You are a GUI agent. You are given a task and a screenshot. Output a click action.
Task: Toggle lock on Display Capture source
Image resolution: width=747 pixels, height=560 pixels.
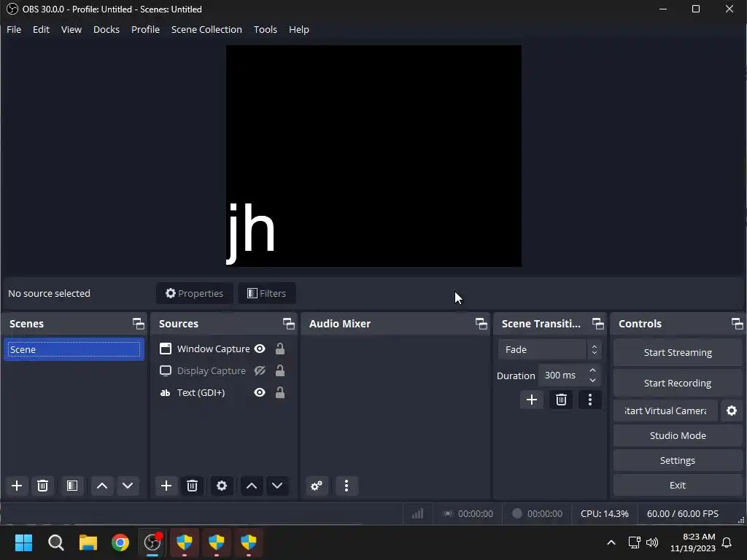point(280,370)
